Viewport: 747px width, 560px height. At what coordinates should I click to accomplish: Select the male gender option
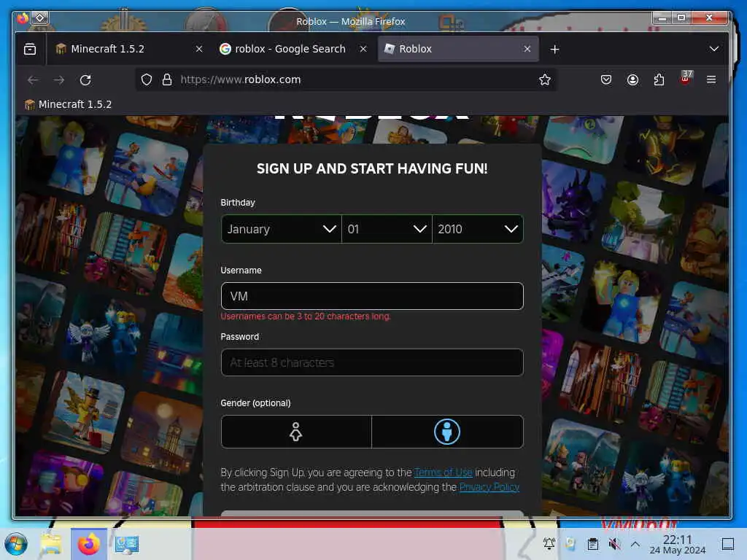[447, 432]
